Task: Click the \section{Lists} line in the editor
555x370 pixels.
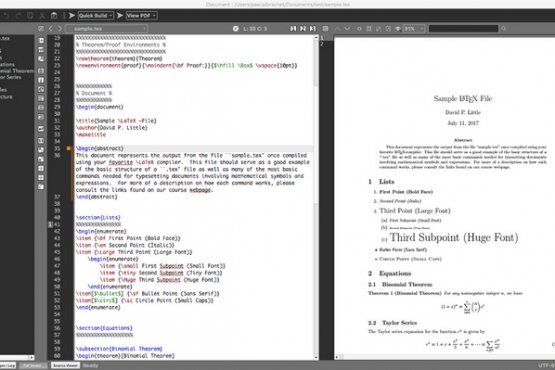Action: (98, 217)
